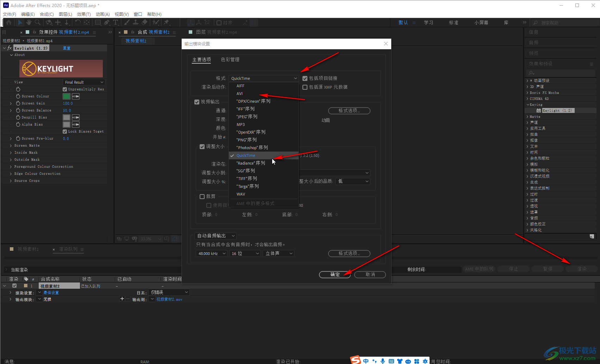Select the Pen tool
The width and height of the screenshot is (600, 364).
click(x=107, y=23)
